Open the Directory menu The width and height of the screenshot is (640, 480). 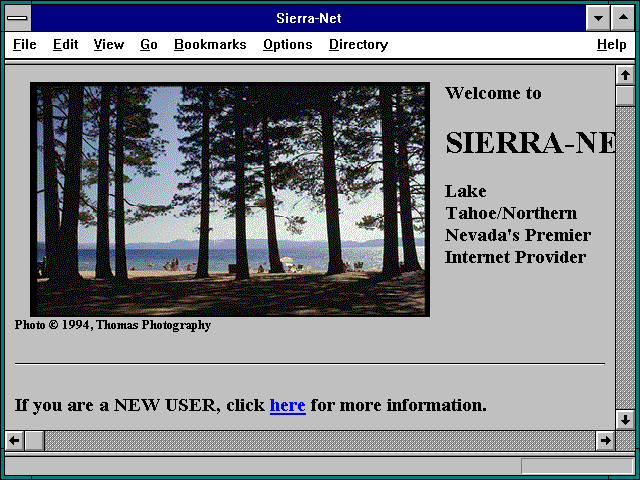358,44
